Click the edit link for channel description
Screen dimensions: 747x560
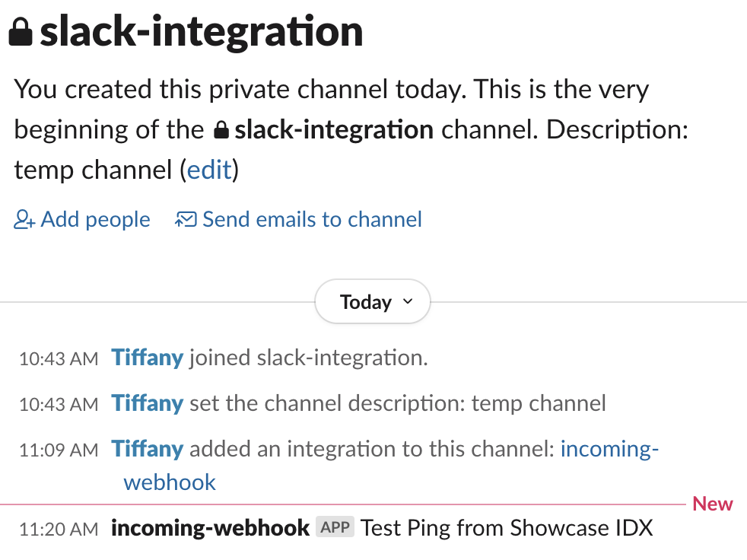[209, 170]
